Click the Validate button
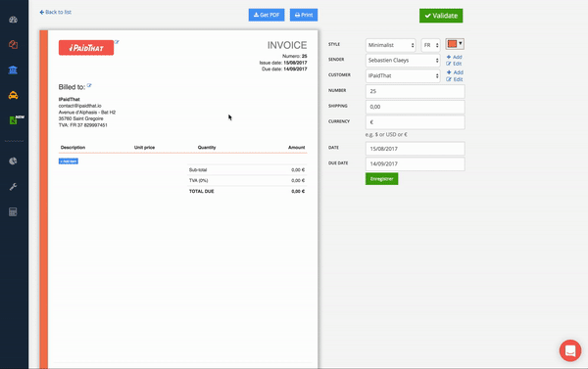The width and height of the screenshot is (588, 369). (441, 16)
